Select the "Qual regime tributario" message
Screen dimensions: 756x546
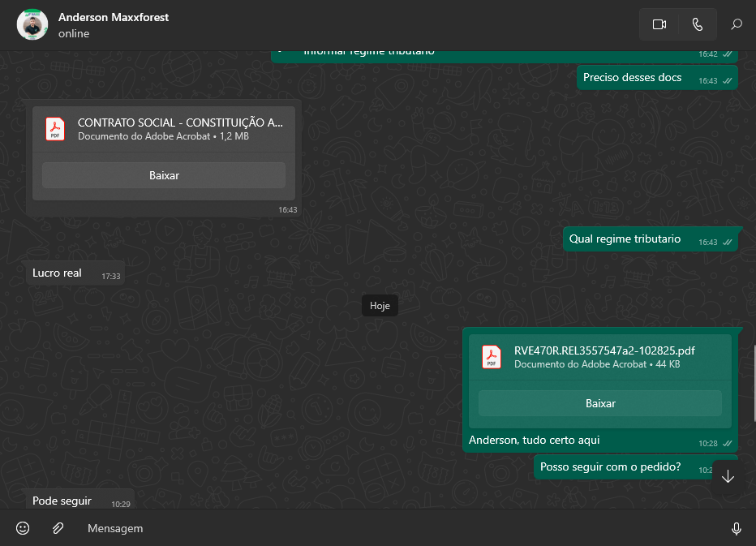[x=625, y=239]
